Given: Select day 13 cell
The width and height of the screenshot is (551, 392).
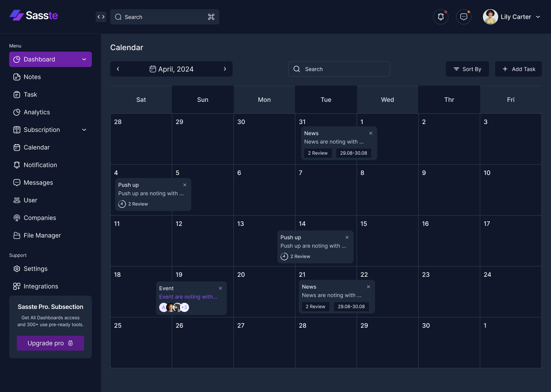Looking at the screenshot, I should 264,241.
